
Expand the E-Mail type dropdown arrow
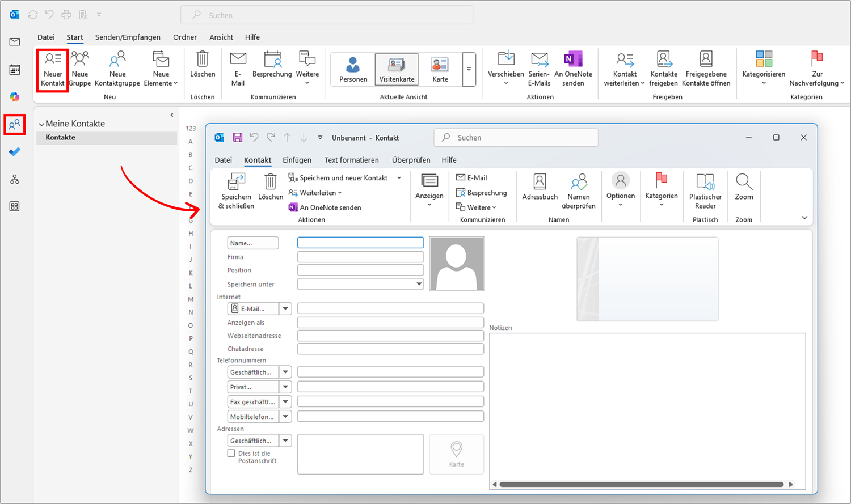[285, 308]
